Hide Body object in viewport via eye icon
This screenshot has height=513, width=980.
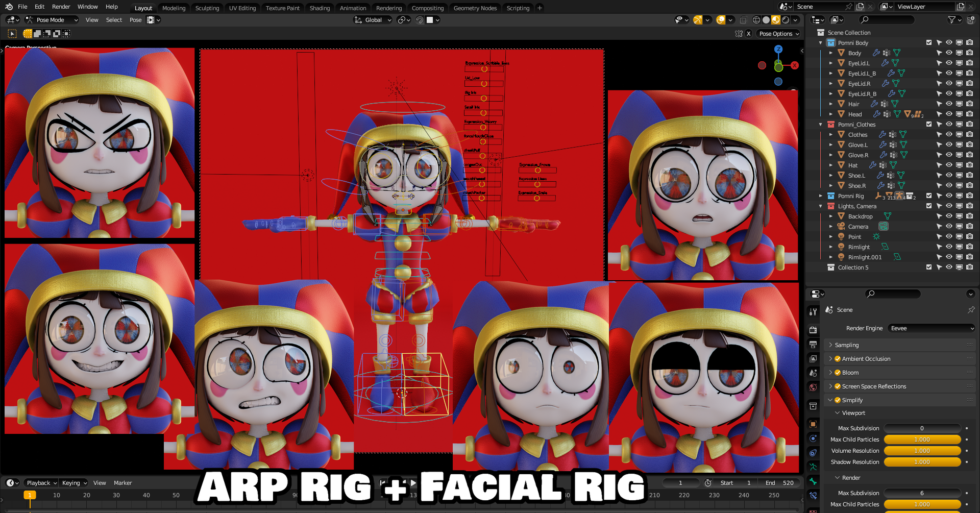pyautogui.click(x=949, y=53)
